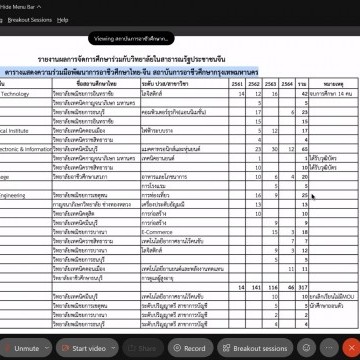
Task: Open the video options arrow beside Start video
Action: pyautogui.click(x=114, y=348)
